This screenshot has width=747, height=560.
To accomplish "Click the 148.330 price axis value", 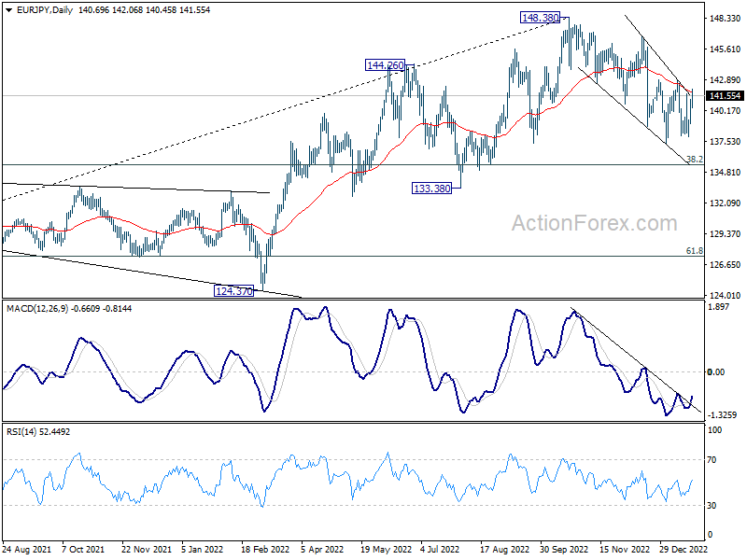I will click(x=726, y=18).
